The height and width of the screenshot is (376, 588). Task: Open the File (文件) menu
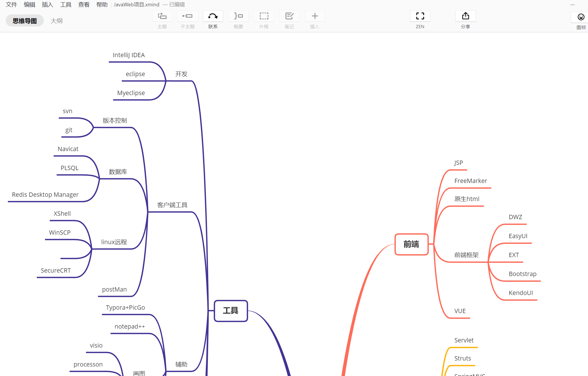pos(12,5)
